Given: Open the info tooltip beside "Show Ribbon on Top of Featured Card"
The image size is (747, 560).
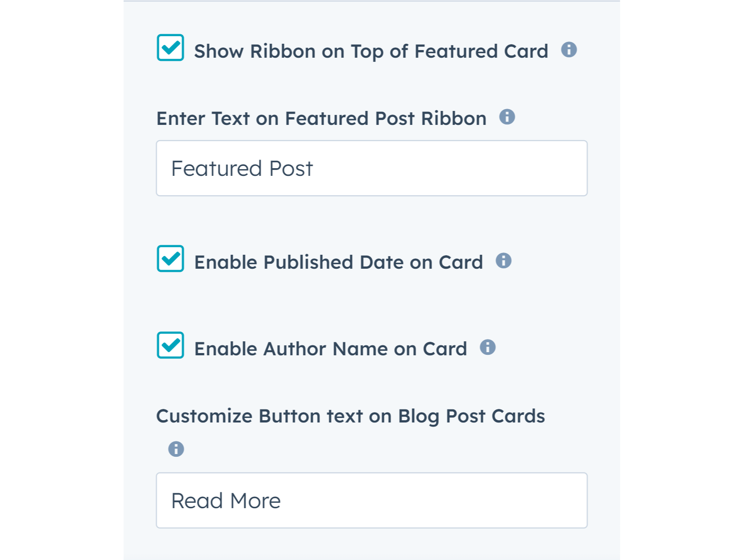Looking at the screenshot, I should [x=569, y=50].
